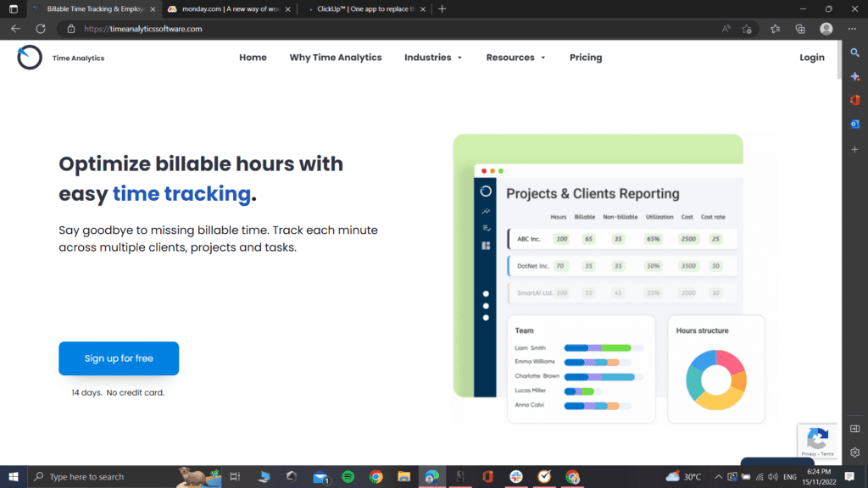Open the volume icon in the system tray

pyautogui.click(x=771, y=476)
